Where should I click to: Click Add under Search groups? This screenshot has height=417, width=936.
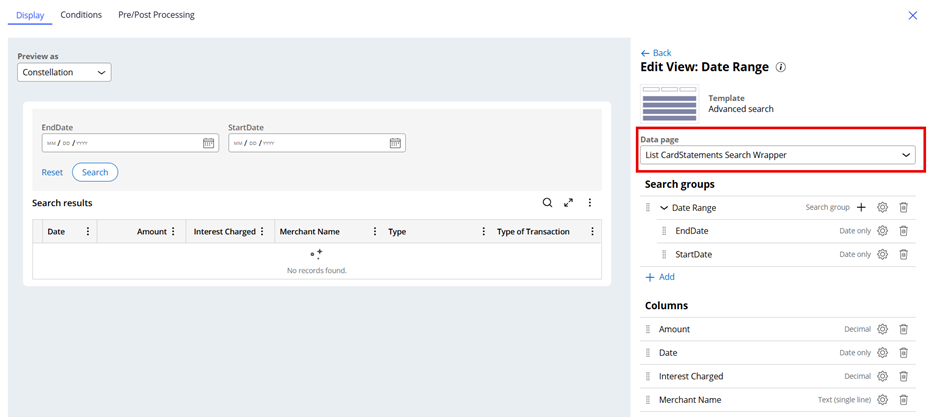point(660,277)
